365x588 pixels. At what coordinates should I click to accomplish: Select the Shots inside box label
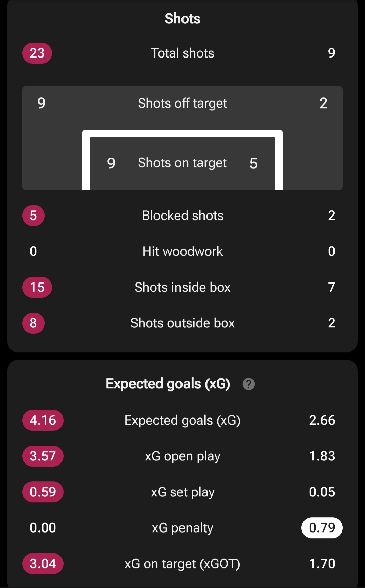coord(182,287)
